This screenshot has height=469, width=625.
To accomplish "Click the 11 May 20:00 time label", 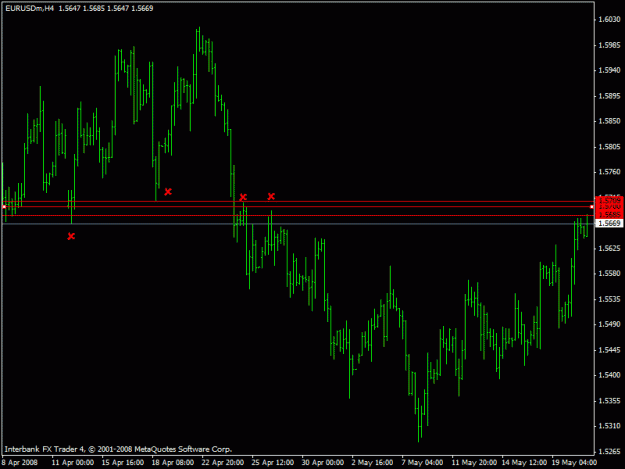I will point(474,463).
